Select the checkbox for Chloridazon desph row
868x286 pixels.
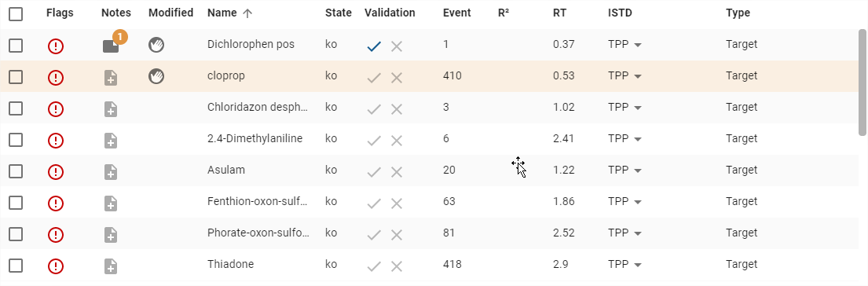pyautogui.click(x=16, y=108)
